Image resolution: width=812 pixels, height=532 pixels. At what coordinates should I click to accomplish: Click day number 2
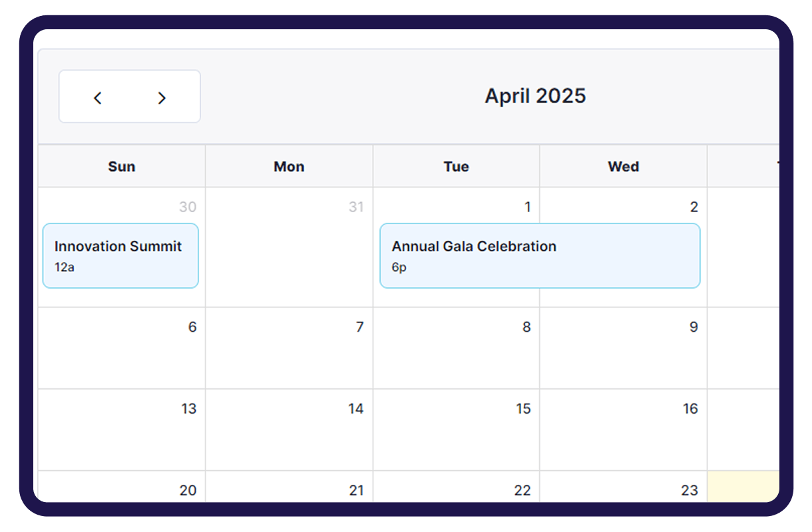coord(694,207)
